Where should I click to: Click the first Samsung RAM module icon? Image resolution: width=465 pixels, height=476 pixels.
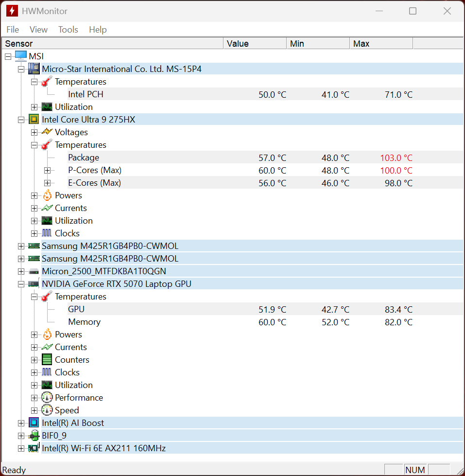coord(34,246)
